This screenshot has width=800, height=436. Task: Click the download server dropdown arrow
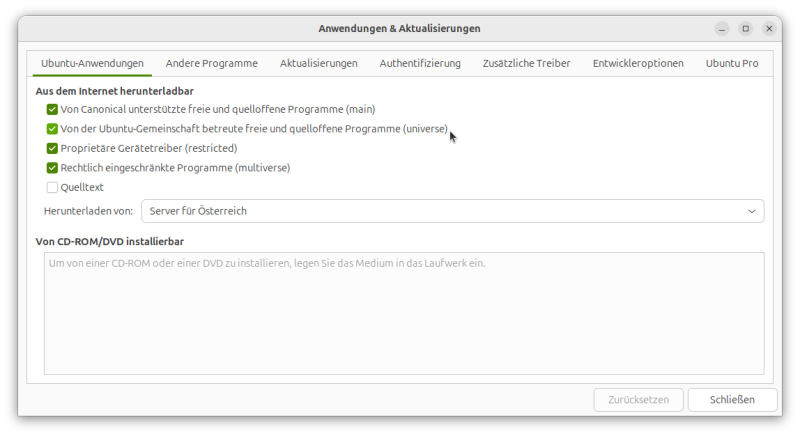pos(752,211)
